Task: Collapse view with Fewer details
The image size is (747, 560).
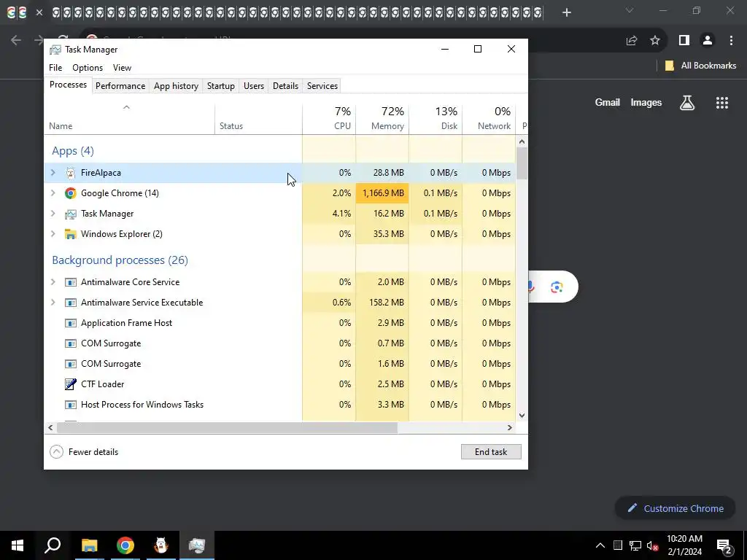Action: 84,452
